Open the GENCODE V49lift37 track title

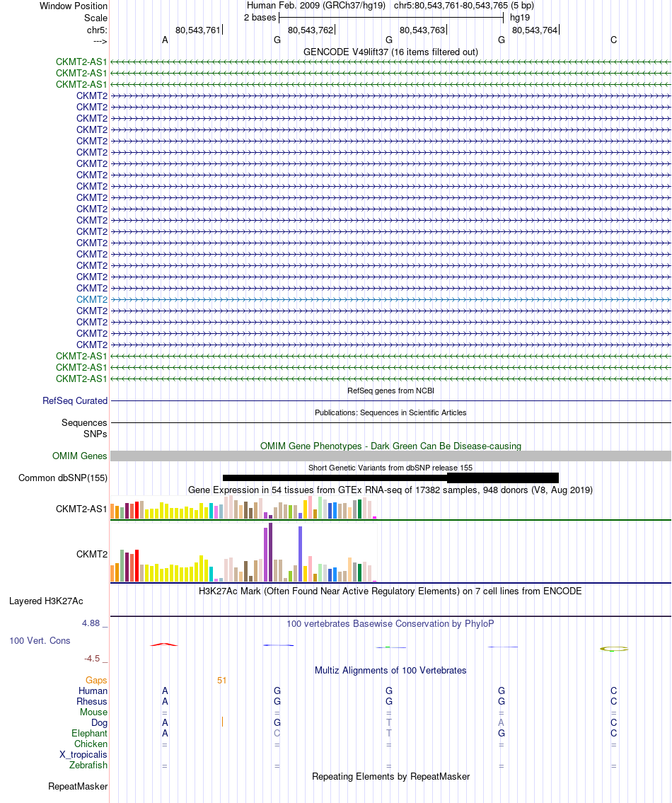point(390,52)
